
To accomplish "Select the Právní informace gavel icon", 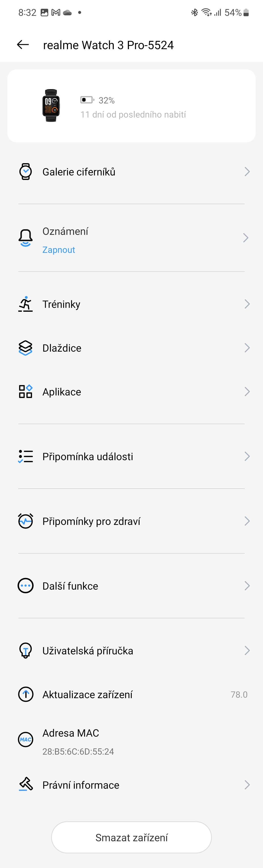I will click(25, 785).
